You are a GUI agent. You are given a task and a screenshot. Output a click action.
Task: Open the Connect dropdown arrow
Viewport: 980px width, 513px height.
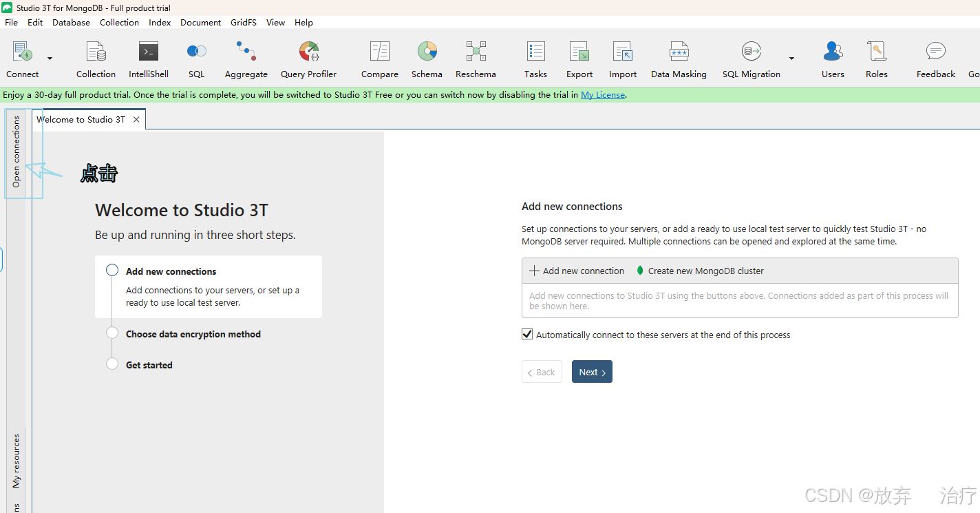tap(50, 59)
